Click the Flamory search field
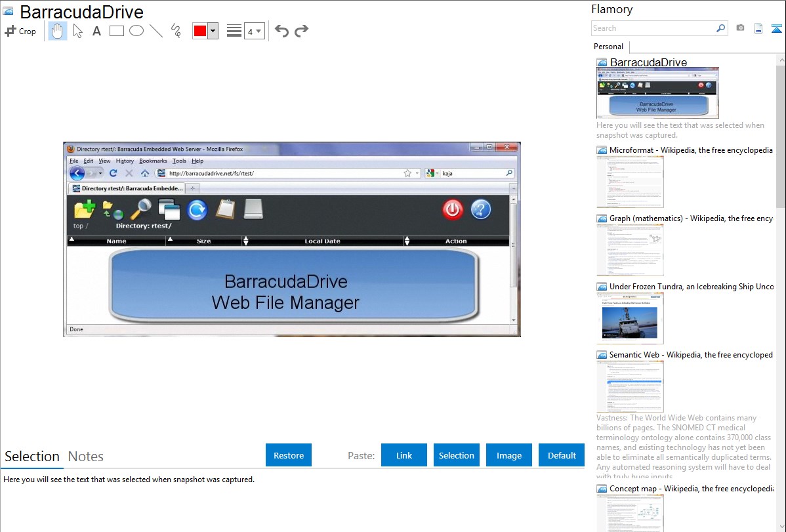The height and width of the screenshot is (532, 786). 653,28
